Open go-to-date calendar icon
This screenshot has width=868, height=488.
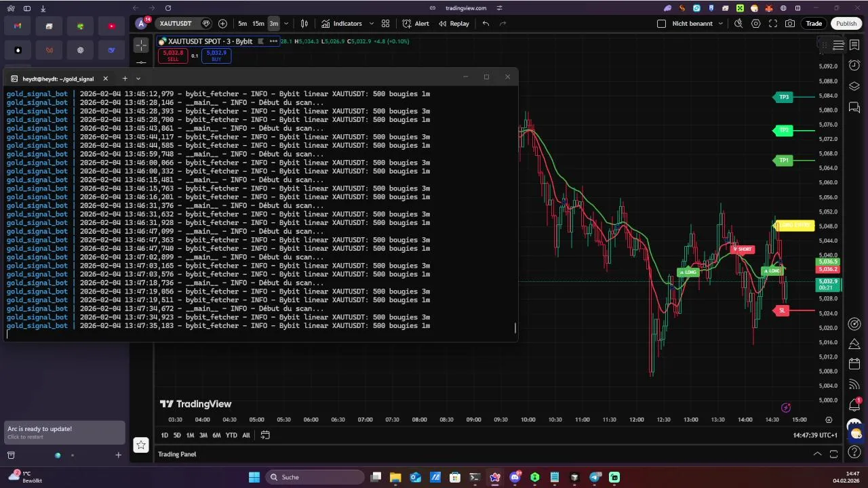265,435
